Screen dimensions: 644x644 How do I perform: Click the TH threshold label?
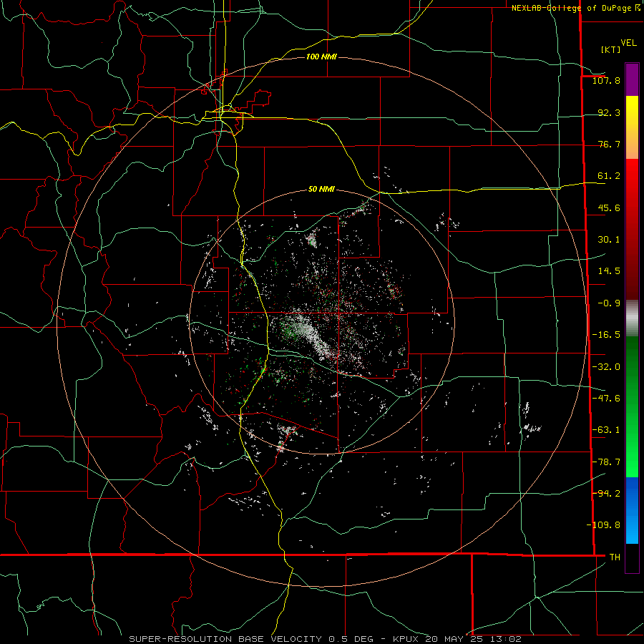(615, 557)
